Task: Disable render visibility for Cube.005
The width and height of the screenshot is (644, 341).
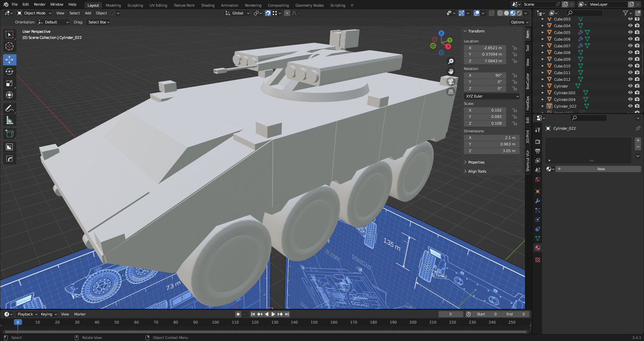Action: click(x=637, y=32)
